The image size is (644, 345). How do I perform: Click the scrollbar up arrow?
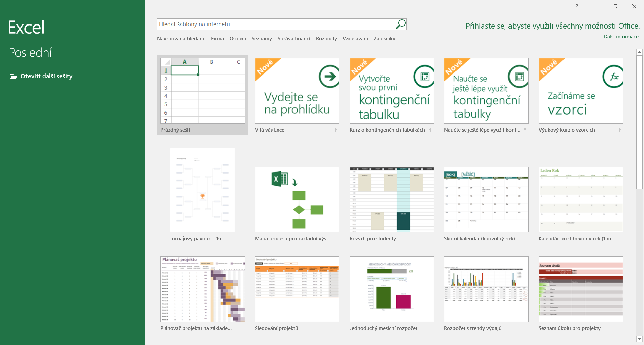coord(639,52)
